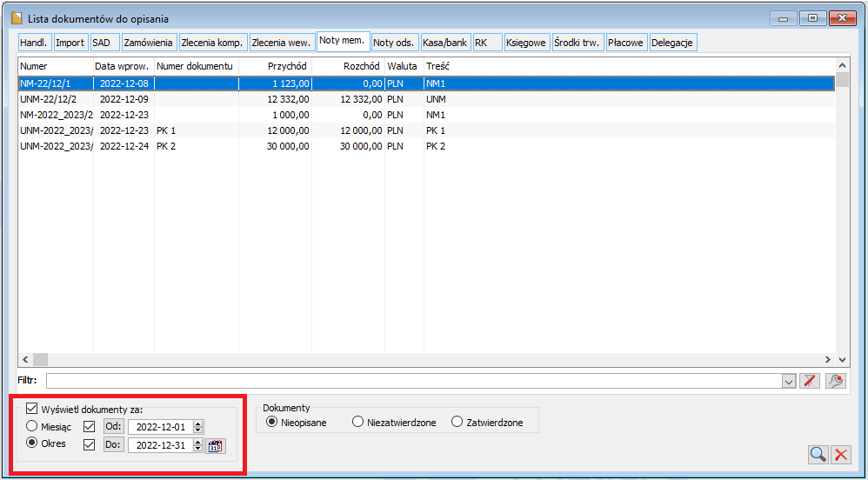Switch to the Handl. tab

click(36, 43)
